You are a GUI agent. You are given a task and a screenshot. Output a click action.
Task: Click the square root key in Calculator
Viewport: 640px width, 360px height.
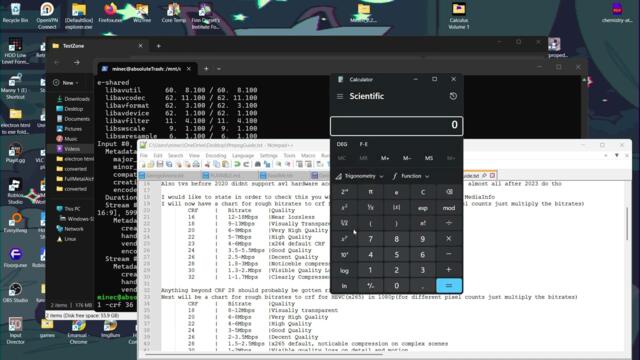coord(344,223)
